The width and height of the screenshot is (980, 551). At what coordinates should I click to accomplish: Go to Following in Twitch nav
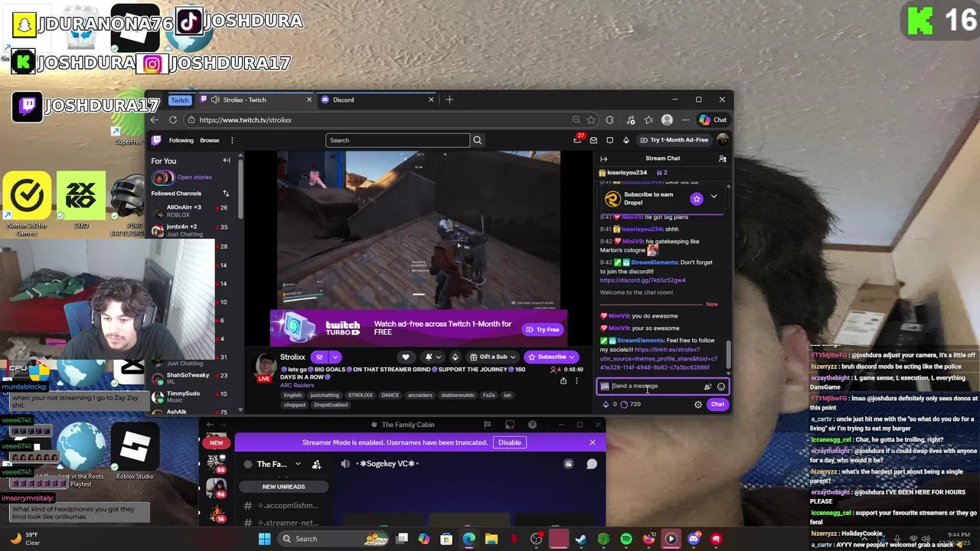pos(181,140)
